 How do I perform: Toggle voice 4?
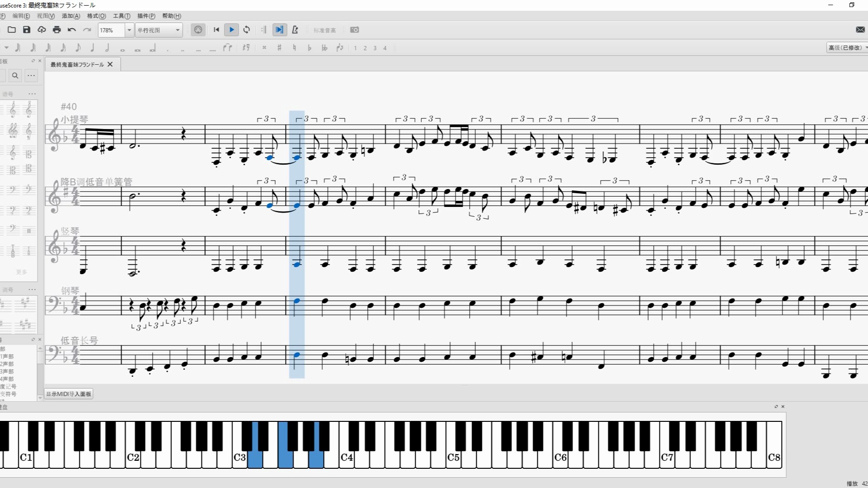click(385, 48)
